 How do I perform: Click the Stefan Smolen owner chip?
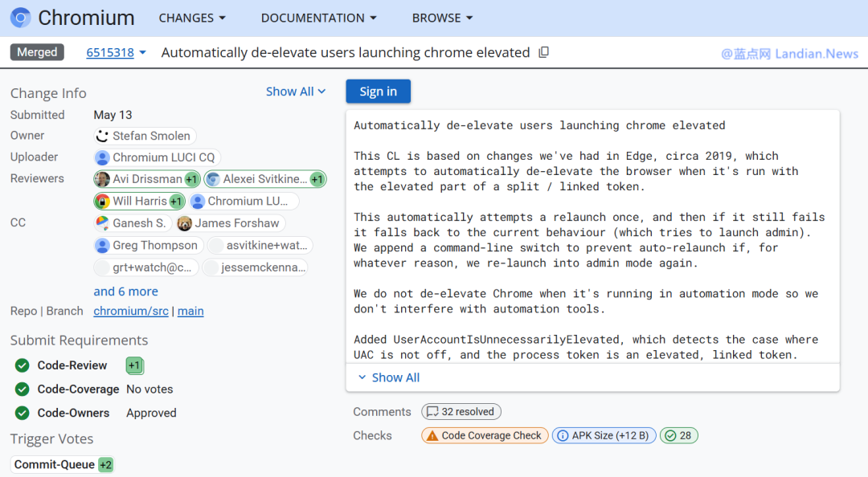145,136
